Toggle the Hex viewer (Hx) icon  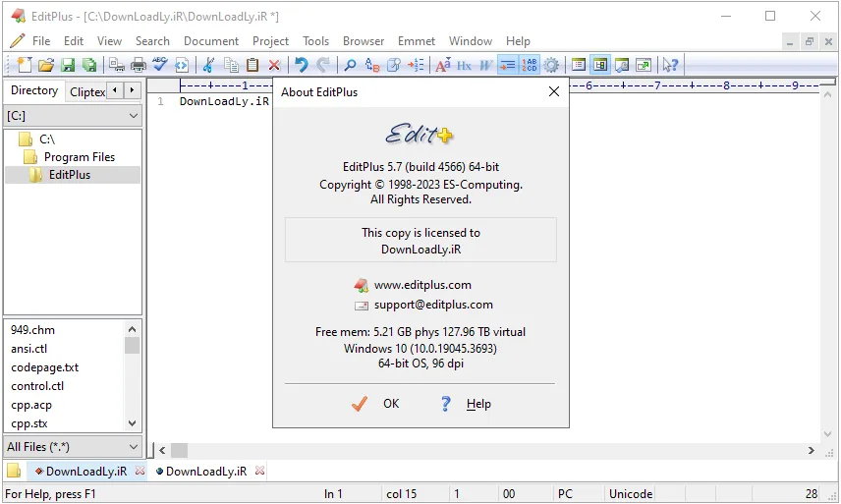[465, 65]
